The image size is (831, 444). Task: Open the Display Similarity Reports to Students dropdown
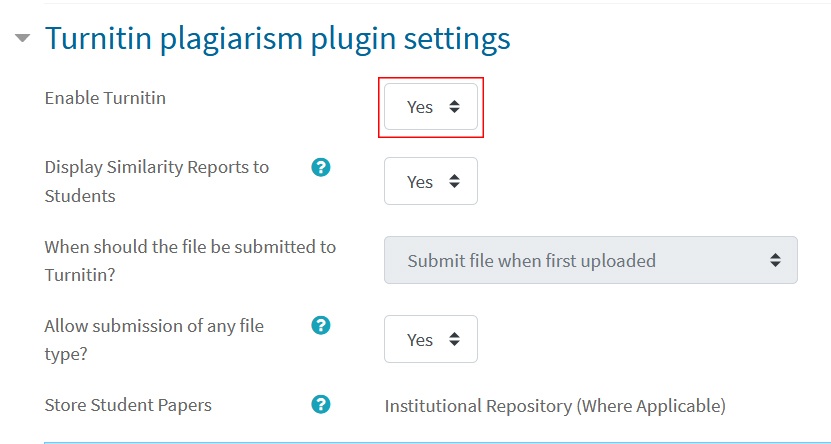431,181
